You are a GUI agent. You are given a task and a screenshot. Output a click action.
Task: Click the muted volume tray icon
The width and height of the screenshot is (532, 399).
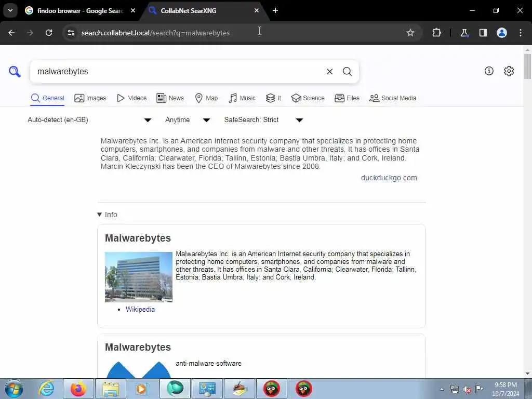(467, 390)
